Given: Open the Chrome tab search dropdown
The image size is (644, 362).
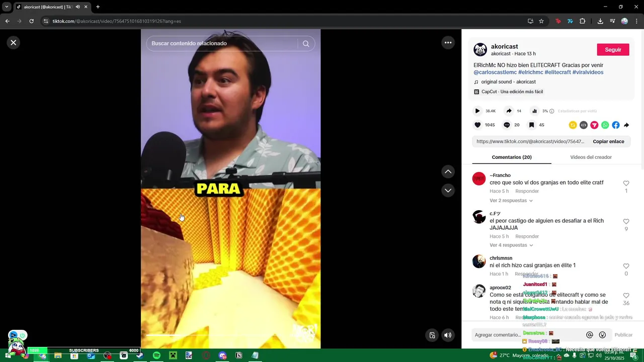Looking at the screenshot, I should pyautogui.click(x=7, y=7).
